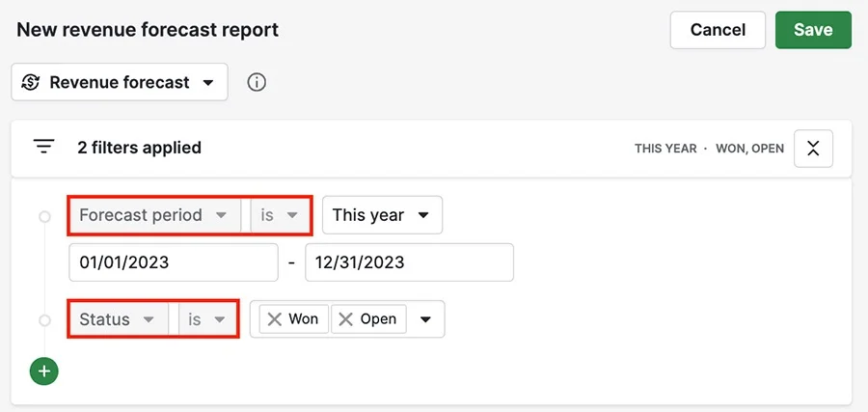
Task: Click the filter lines icon
Action: 43,147
